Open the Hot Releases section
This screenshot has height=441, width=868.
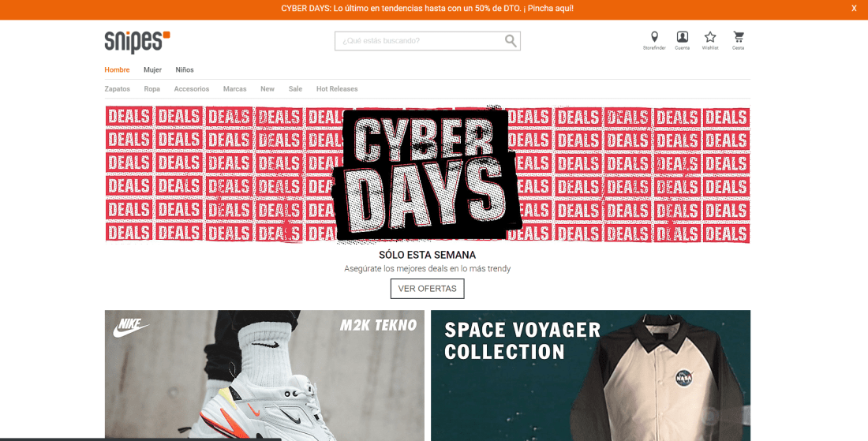[x=337, y=88]
